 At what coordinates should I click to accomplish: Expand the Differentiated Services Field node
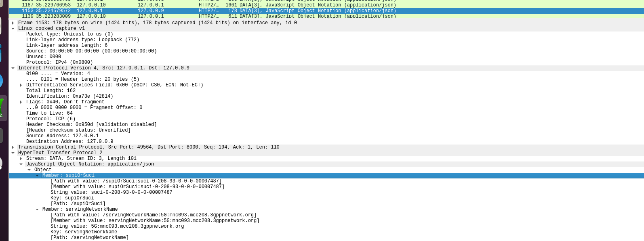pyautogui.click(x=21, y=85)
